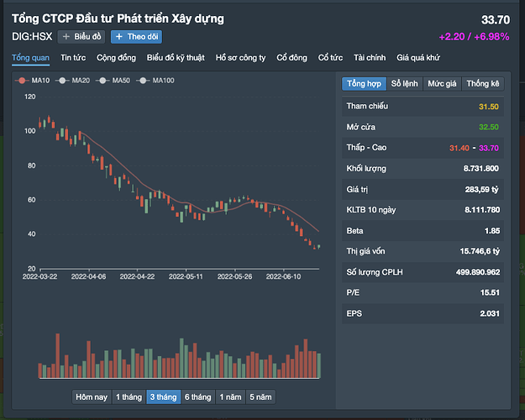Follow stock with Theo dõi button
This screenshot has width=525, height=420.
click(x=136, y=37)
